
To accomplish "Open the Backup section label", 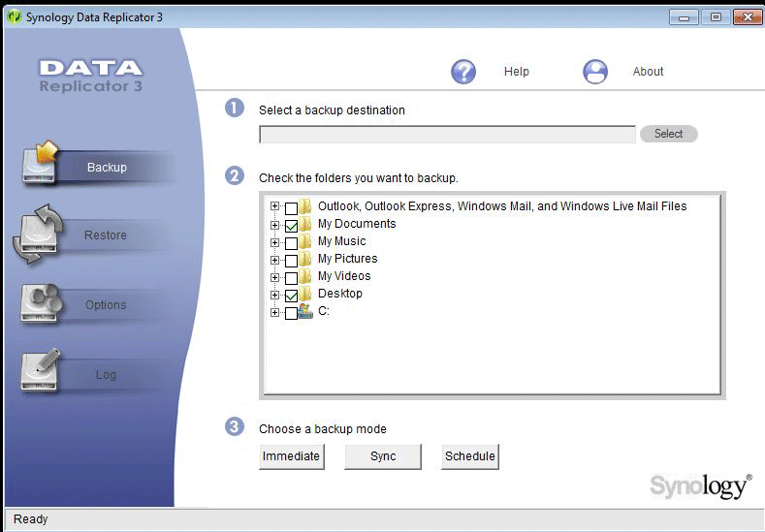I will (107, 168).
